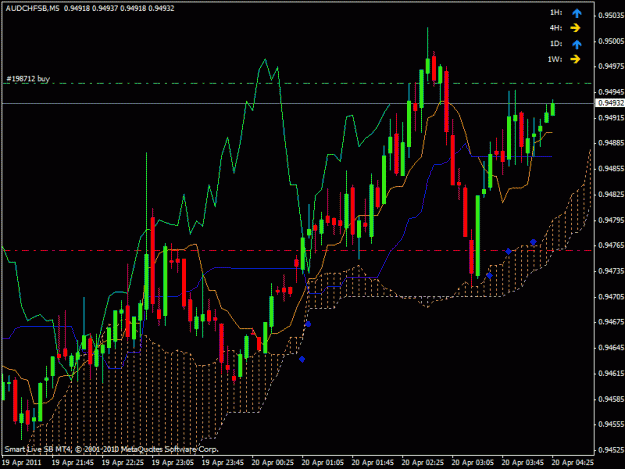Click the 4H yellow right arrow indicator
The image size is (625, 469).
click(575, 28)
